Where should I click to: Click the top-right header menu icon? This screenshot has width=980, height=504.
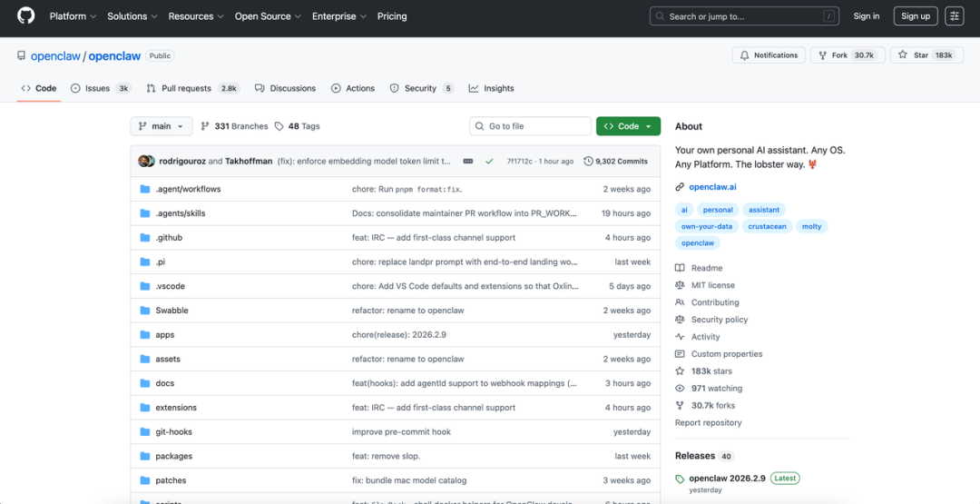pos(954,16)
